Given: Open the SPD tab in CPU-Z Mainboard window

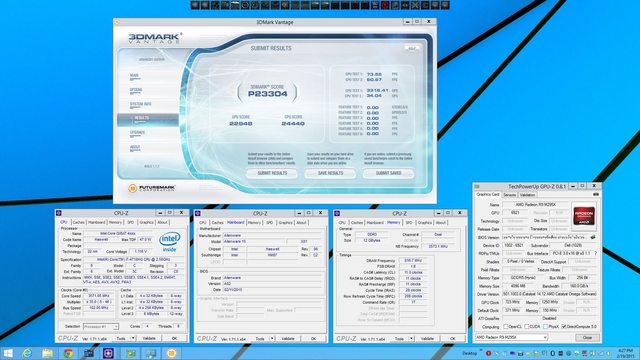Looking at the screenshot, I should click(269, 223).
